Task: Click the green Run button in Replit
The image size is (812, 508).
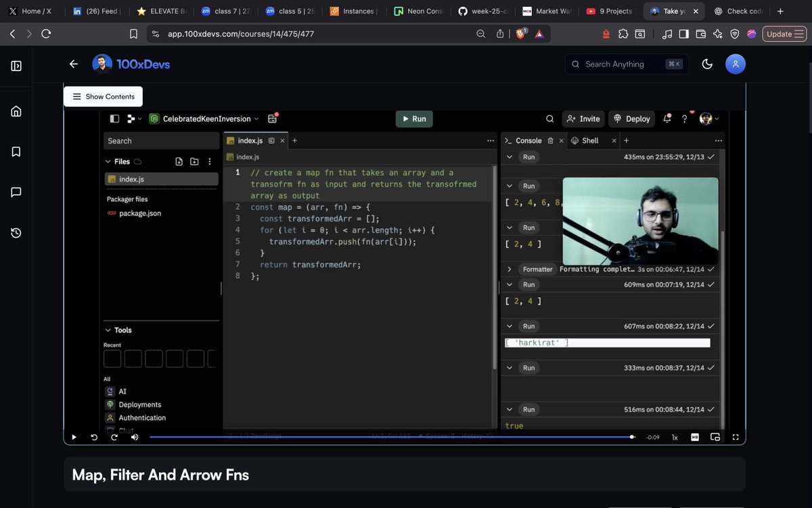Action: [414, 119]
